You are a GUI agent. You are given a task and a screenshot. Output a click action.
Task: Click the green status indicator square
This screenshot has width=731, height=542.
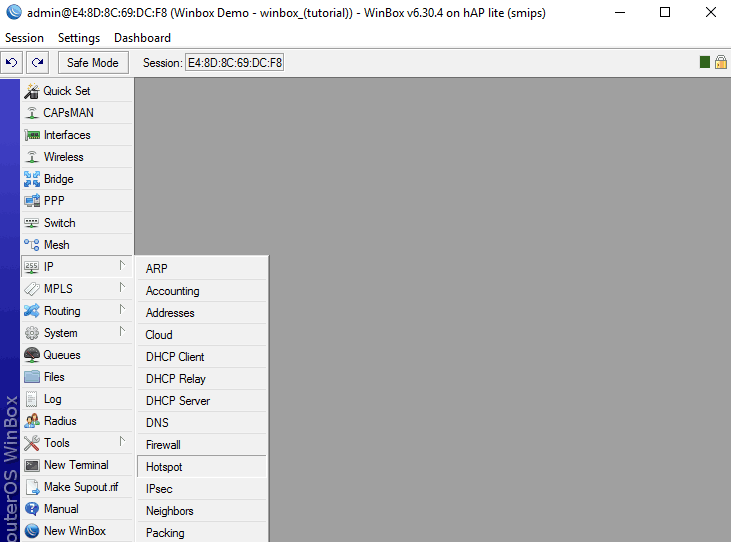705,62
